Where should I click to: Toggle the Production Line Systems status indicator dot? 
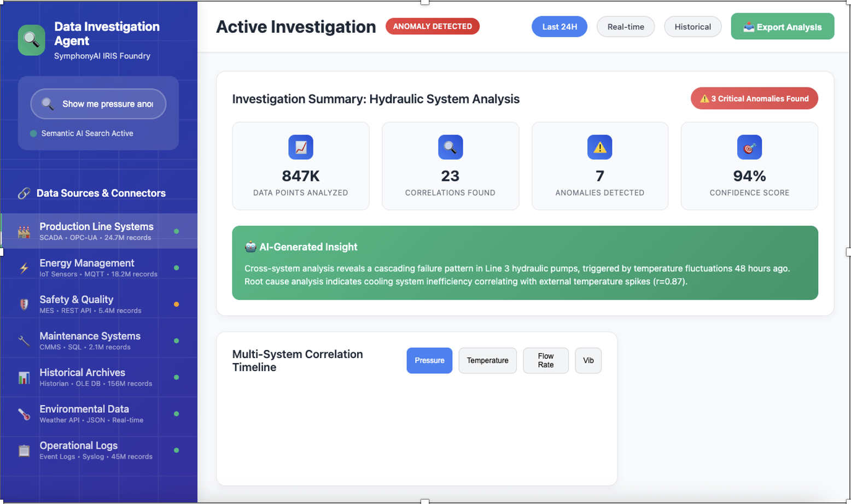(176, 231)
